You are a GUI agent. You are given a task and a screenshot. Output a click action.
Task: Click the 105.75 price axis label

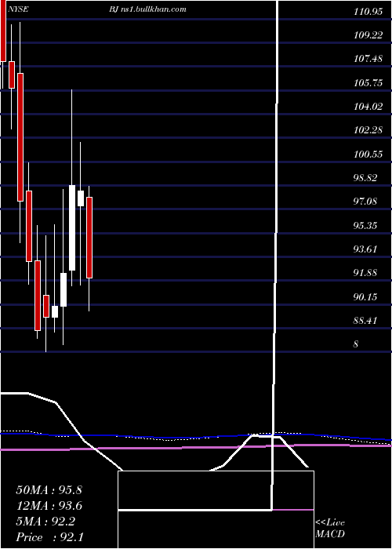point(368,83)
